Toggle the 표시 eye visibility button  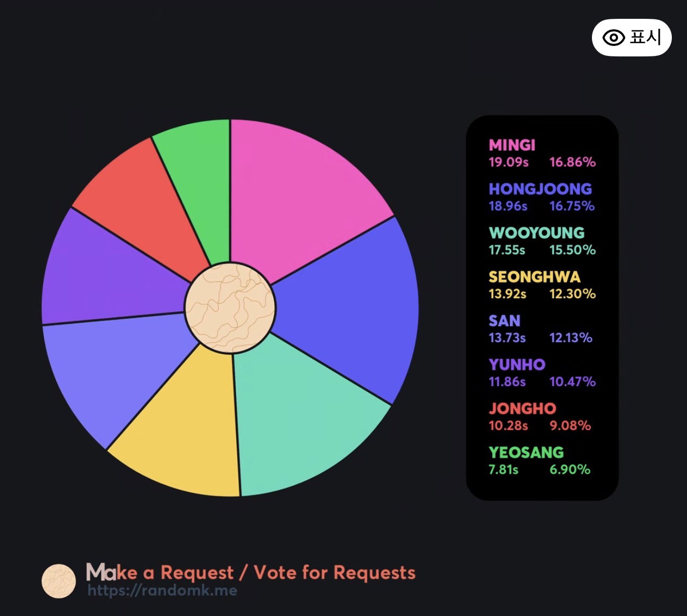631,38
